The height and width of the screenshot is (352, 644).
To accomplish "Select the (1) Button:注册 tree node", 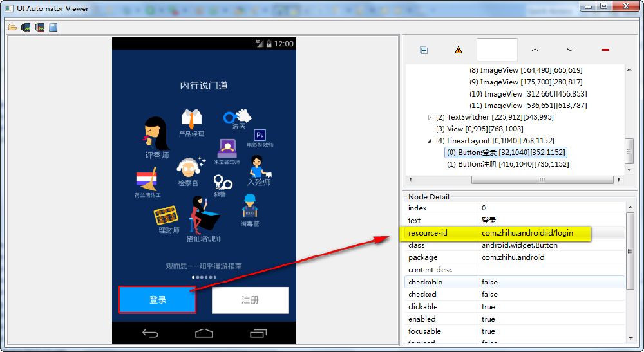I will [x=507, y=164].
